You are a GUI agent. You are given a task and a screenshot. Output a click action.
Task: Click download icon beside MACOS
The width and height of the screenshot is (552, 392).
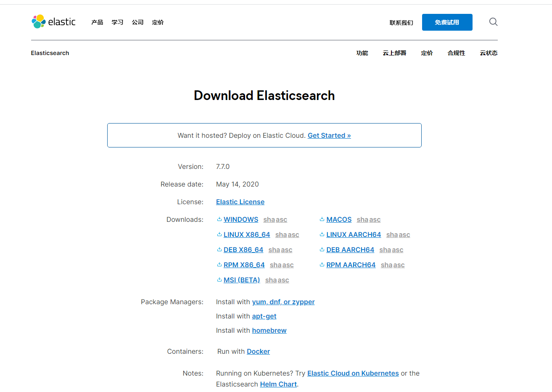322,219
